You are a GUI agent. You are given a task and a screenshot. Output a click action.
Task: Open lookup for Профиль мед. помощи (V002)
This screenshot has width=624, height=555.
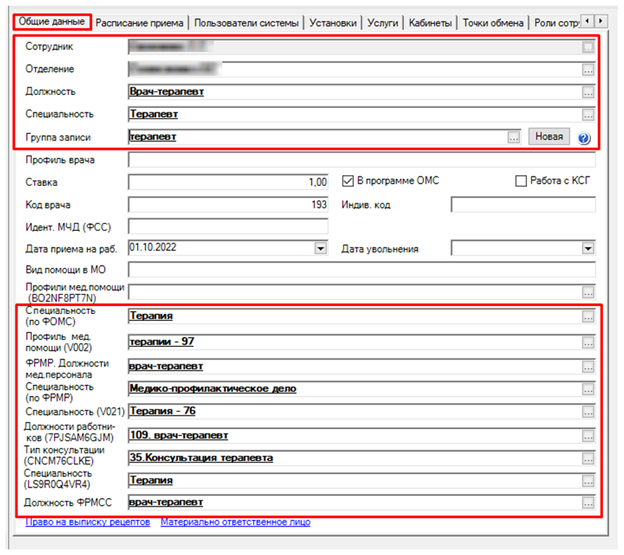588,343
